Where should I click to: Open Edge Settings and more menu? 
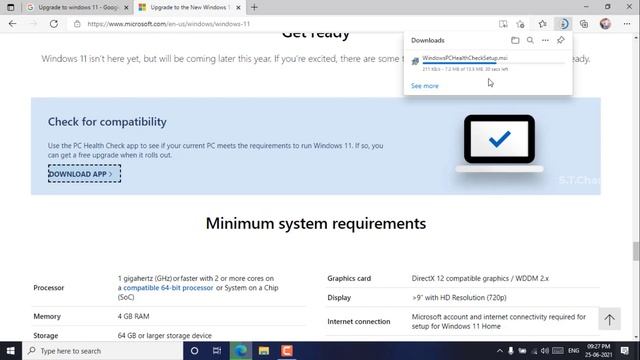(627, 24)
